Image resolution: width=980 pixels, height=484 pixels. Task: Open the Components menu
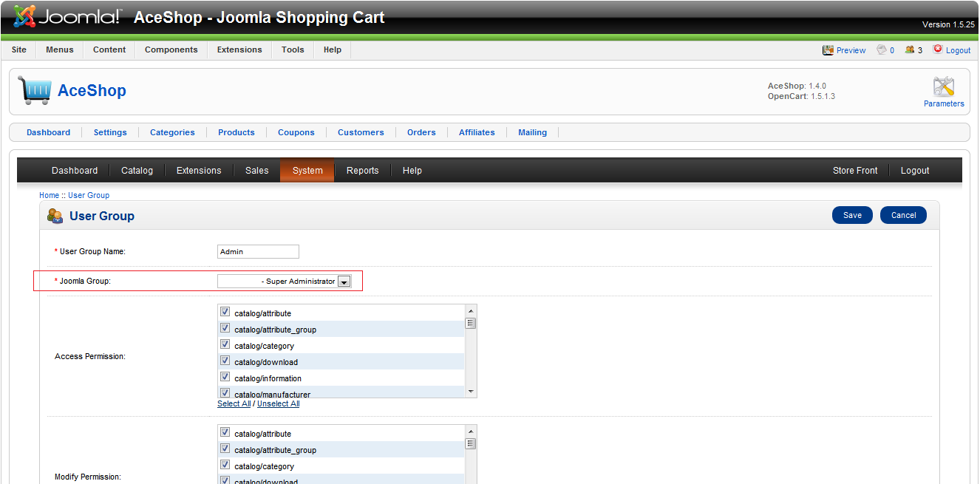(x=171, y=50)
